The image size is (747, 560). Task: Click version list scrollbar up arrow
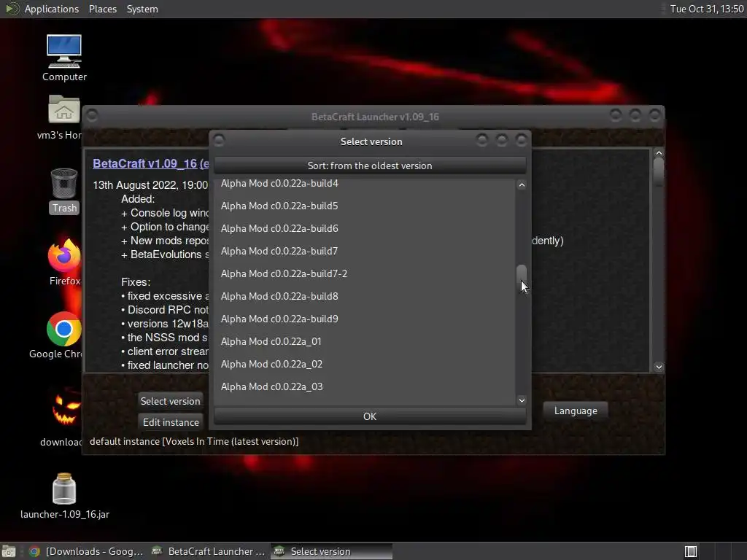(522, 185)
